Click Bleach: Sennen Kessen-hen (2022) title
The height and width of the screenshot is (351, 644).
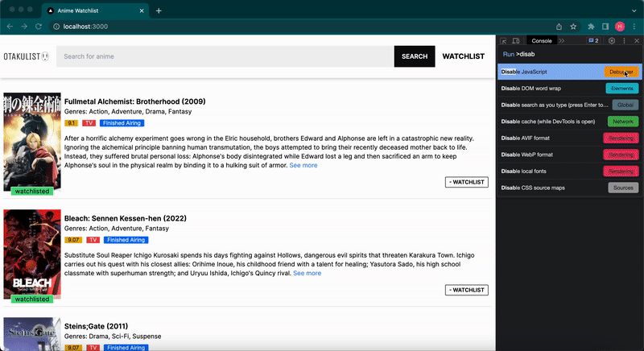point(126,218)
